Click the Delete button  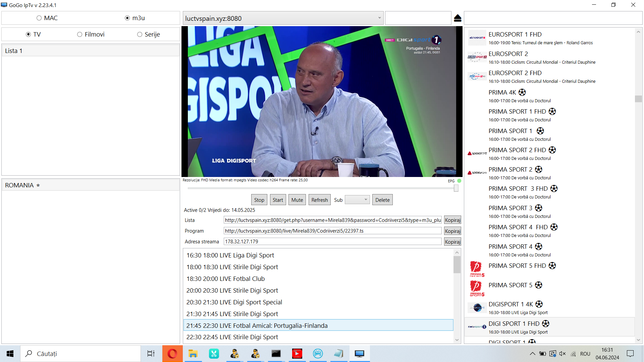pos(382,200)
